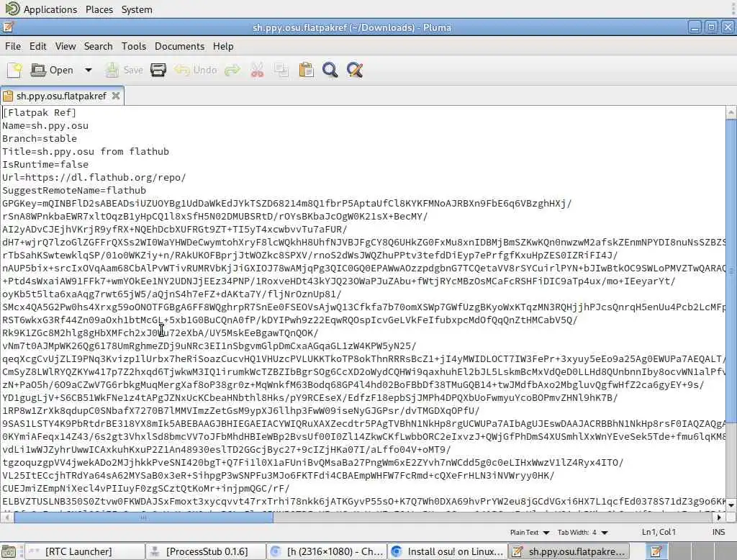Switch to Install osu! on Linux taskbar window
This screenshot has height=560, width=737.
(448, 551)
